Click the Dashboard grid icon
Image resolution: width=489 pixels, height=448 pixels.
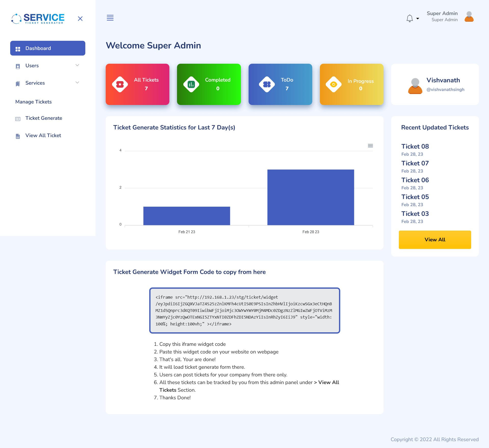click(18, 49)
